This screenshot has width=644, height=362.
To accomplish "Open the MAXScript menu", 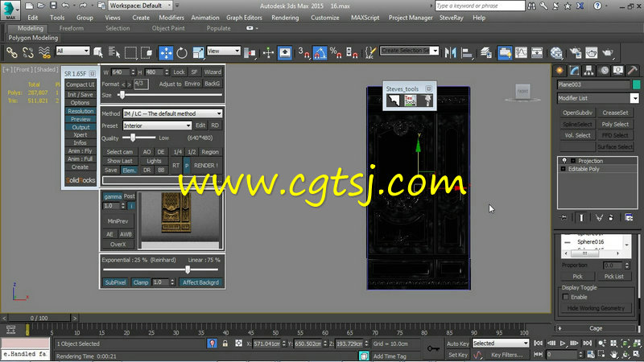I will click(365, 18).
